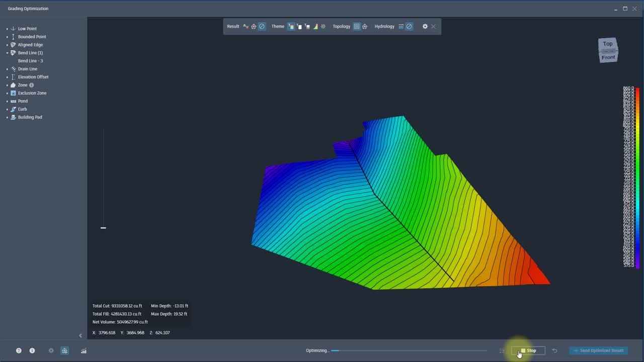Expand the Curb tree node

(x=7, y=109)
